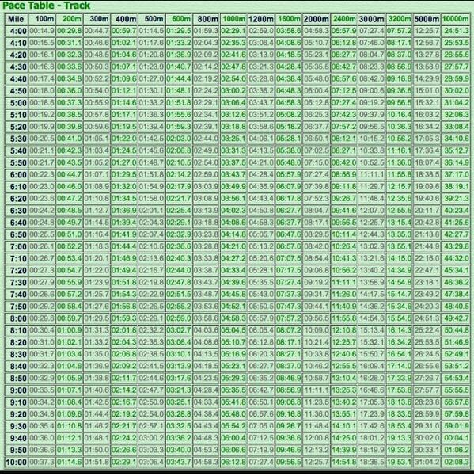Image resolution: width=474 pixels, height=476 pixels.
Task: Click 40:23.4 in the 6:30 row
Action: pyautogui.click(x=455, y=211)
